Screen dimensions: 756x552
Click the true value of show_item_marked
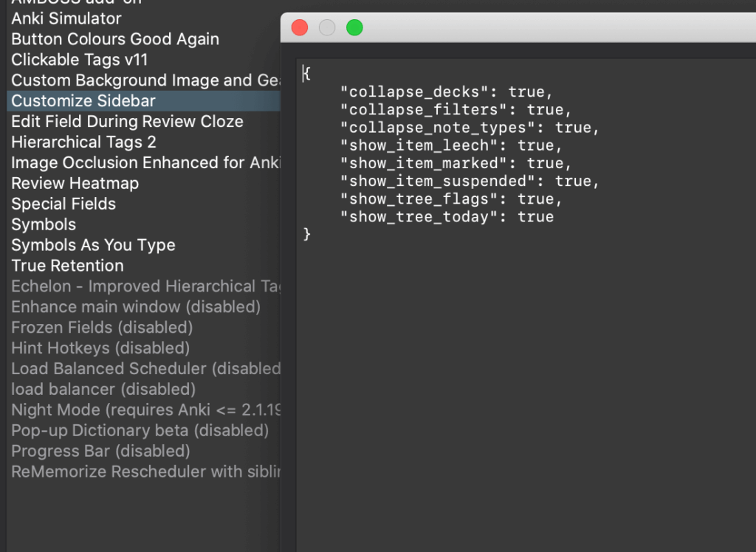[545, 163]
